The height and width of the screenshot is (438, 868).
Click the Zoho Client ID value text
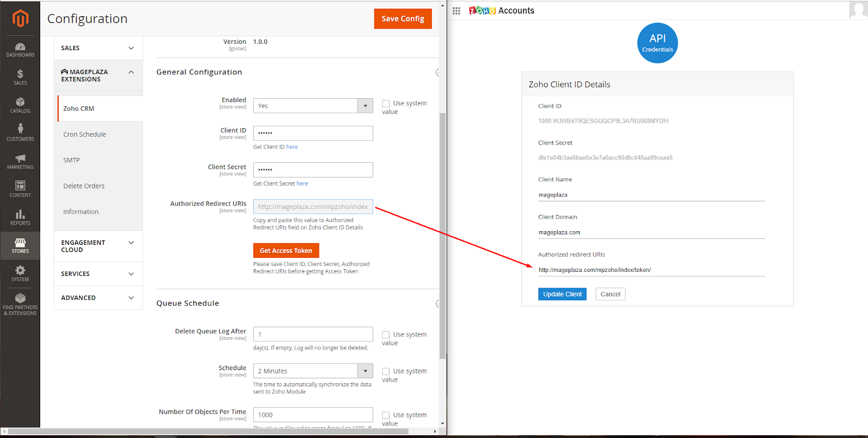click(x=603, y=121)
